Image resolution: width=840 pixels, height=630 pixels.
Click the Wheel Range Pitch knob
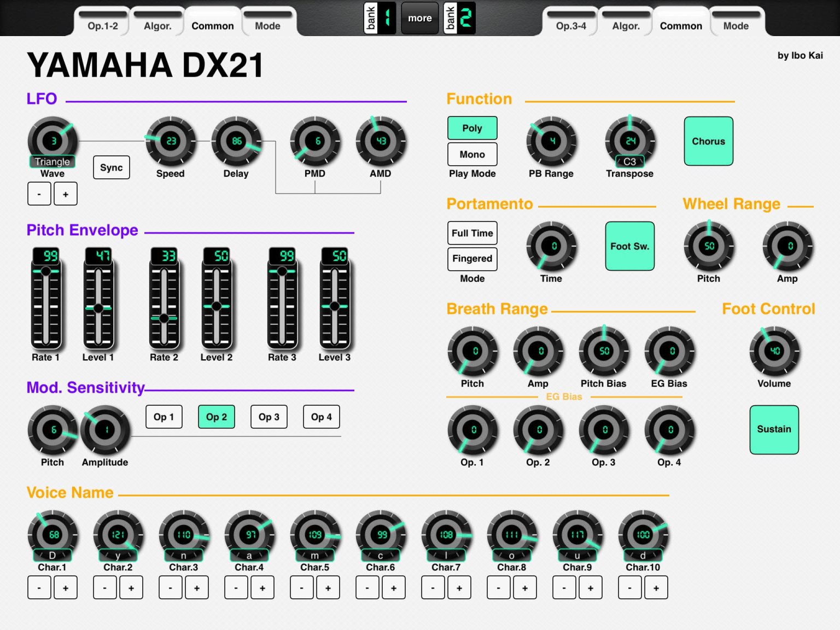pyautogui.click(x=709, y=246)
